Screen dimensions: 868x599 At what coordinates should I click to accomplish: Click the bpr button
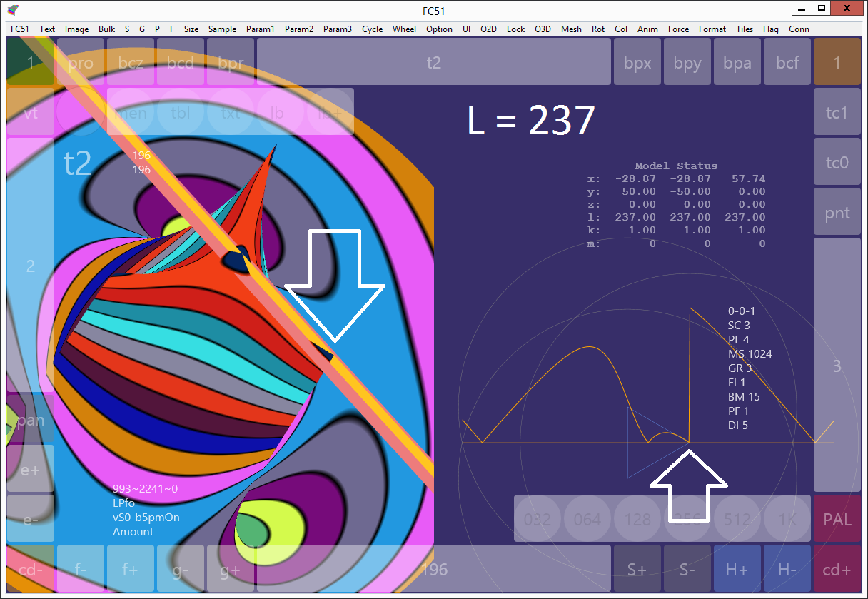[231, 62]
